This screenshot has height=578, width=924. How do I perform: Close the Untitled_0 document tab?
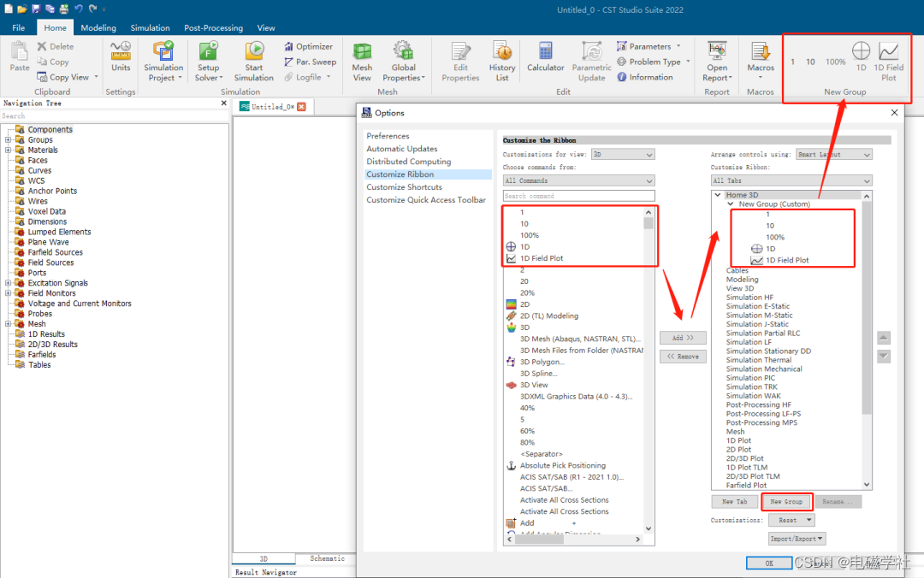302,107
